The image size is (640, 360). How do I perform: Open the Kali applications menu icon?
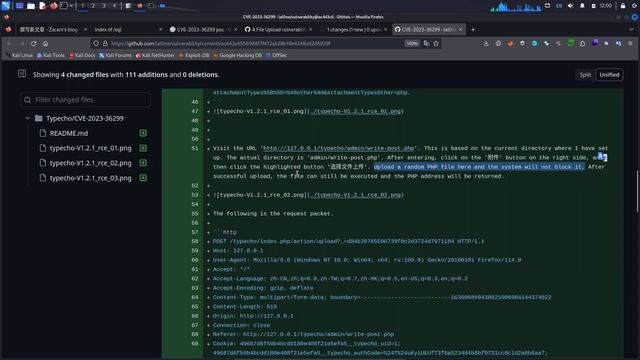pyautogui.click(x=5, y=6)
